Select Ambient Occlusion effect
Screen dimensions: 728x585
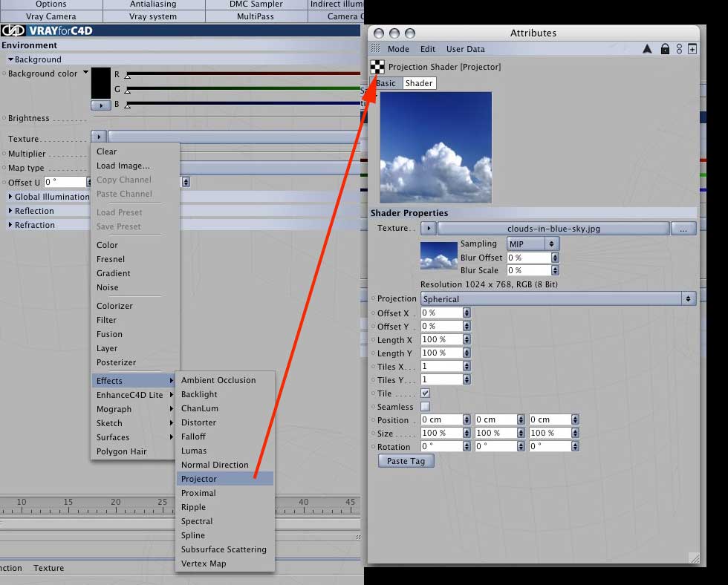click(x=218, y=380)
